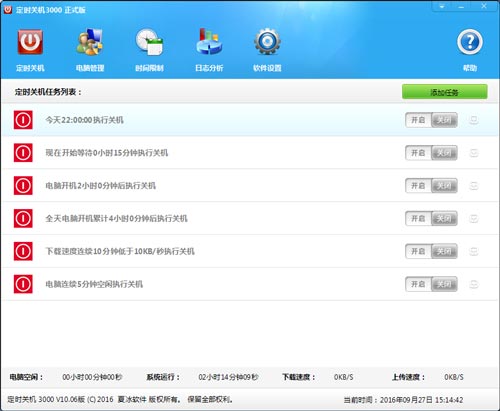
Task: Click the 夏冰软件 copyright text in footer
Action: pos(132,399)
